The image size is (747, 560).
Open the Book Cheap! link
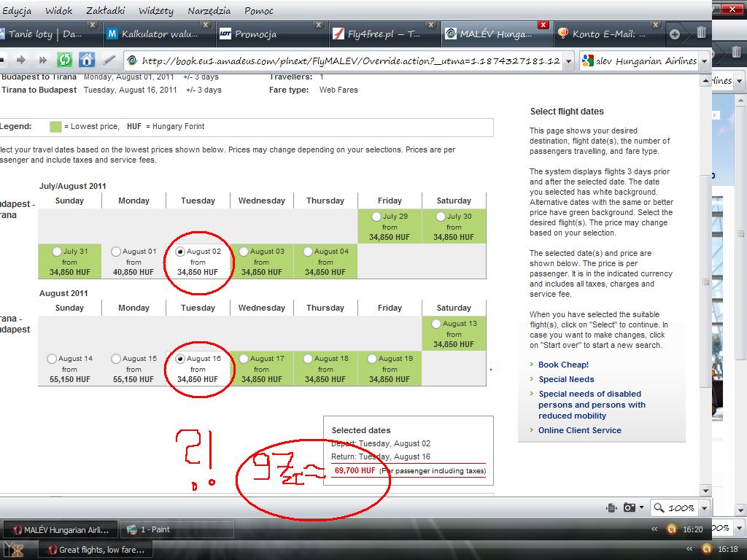tap(563, 365)
